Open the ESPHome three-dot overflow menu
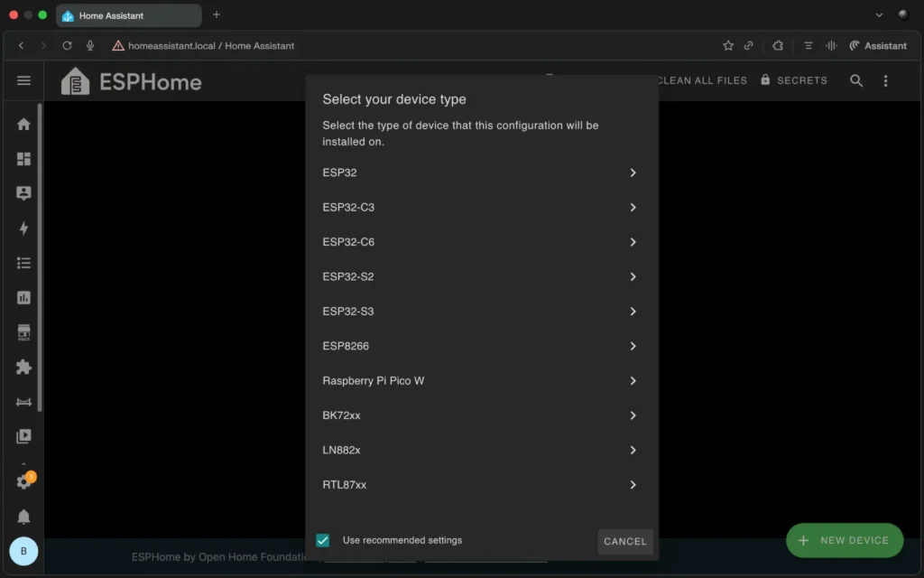This screenshot has width=924, height=578. 885,80
